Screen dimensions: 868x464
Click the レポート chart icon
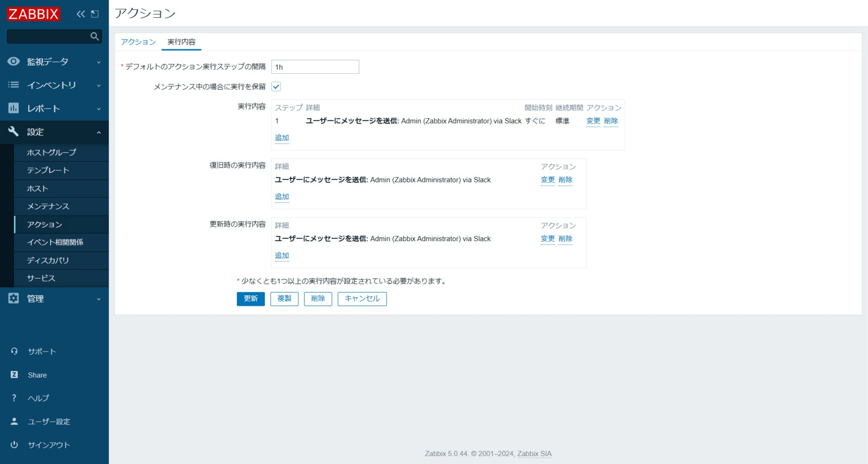14,108
